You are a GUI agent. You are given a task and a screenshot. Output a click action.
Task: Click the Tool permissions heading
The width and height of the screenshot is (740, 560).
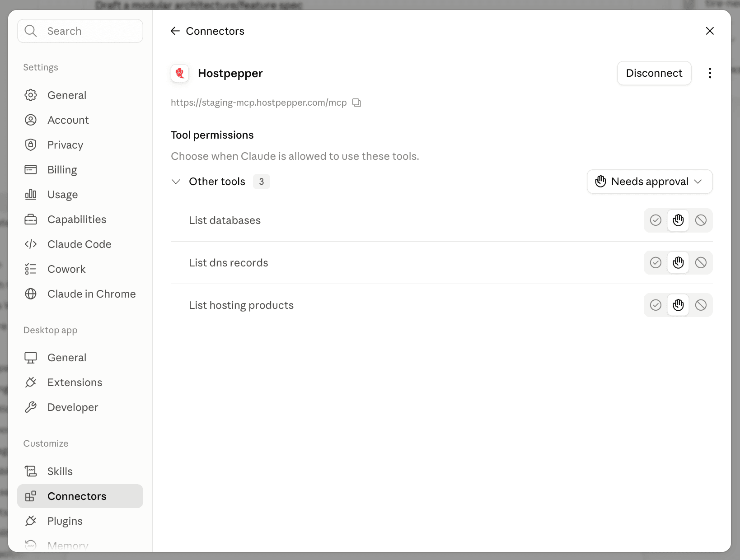(x=212, y=135)
